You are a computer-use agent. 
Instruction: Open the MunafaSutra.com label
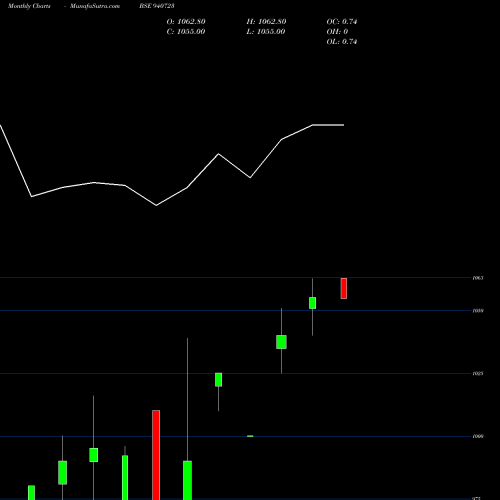[95, 6]
